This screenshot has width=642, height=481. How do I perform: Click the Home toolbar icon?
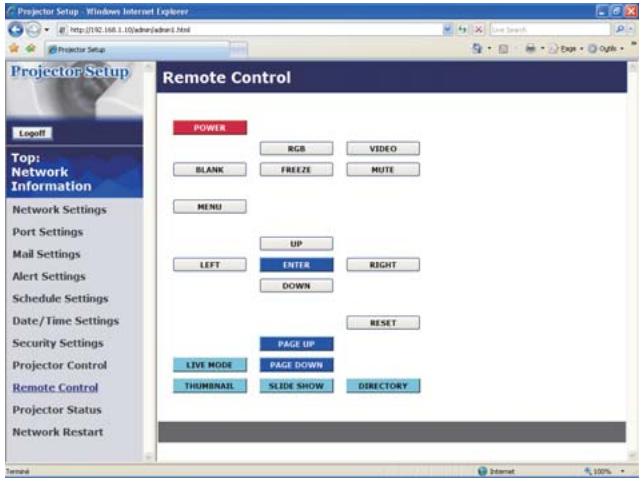(x=477, y=49)
